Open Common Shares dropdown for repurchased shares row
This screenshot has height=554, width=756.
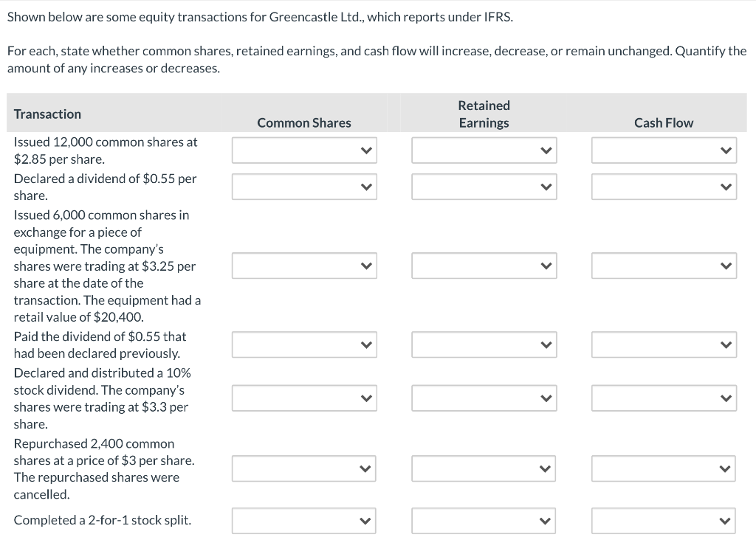point(304,468)
